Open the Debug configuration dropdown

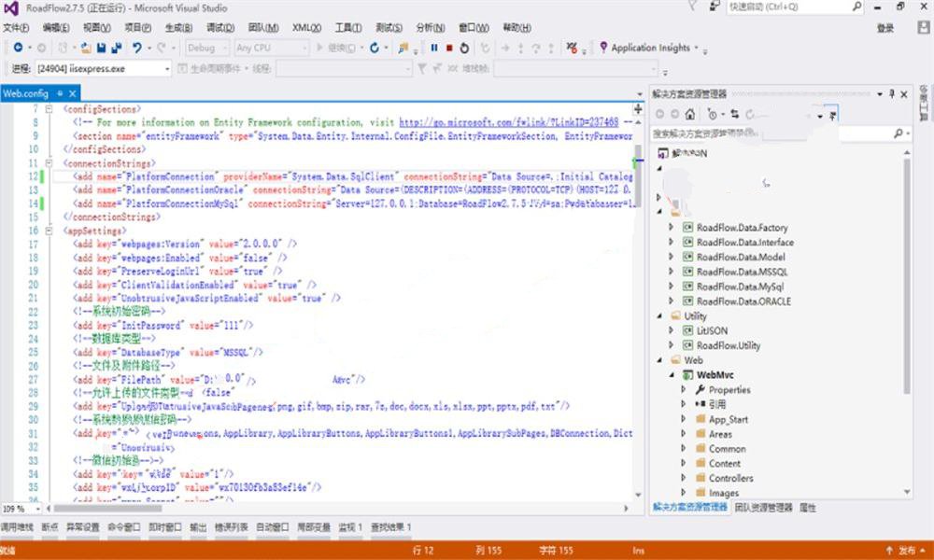(206, 48)
